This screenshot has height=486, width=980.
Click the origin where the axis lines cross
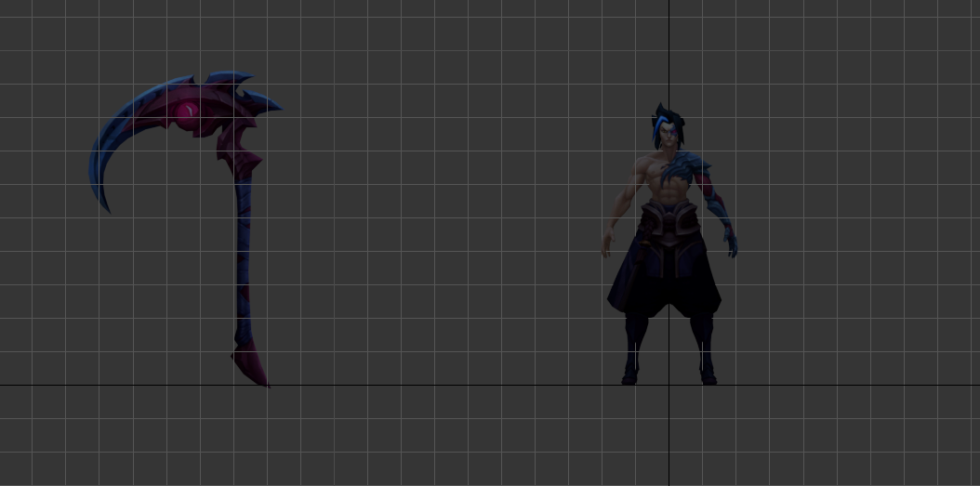click(669, 385)
